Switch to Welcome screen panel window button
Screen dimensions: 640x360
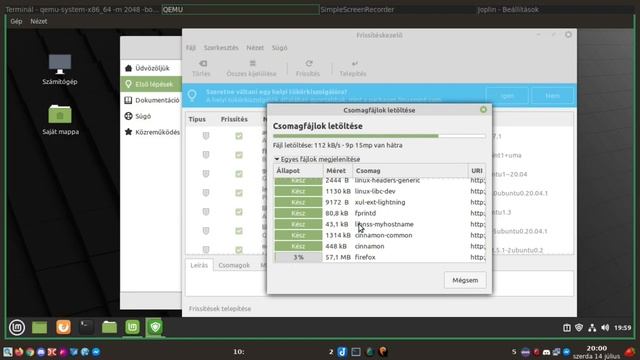tap(132, 327)
